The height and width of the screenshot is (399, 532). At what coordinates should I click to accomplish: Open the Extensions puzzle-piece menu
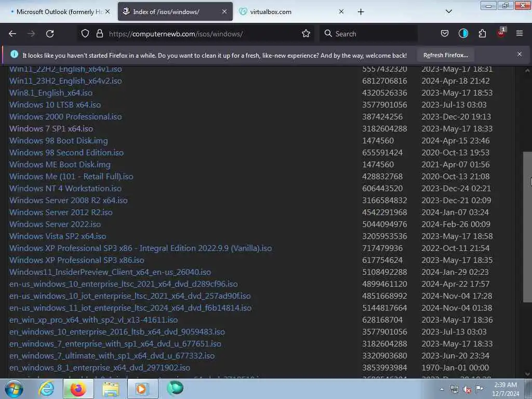pyautogui.click(x=482, y=33)
